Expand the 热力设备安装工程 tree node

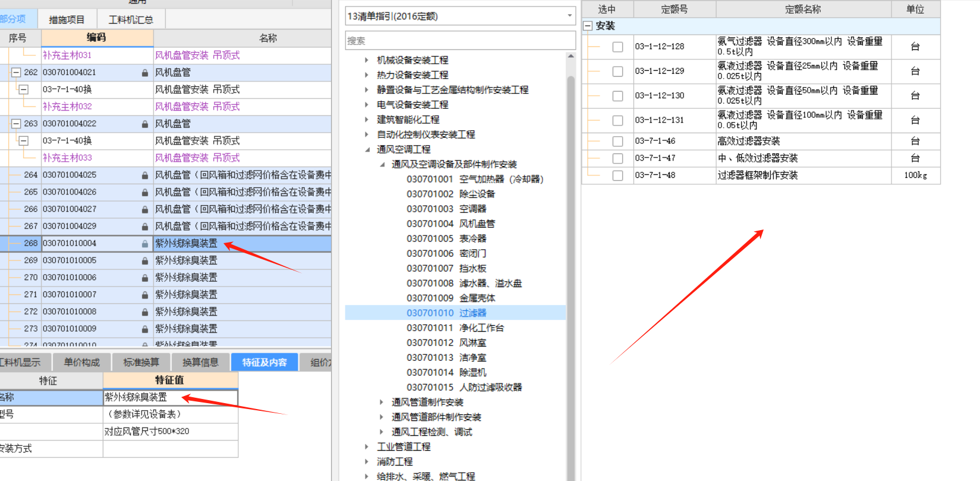367,75
